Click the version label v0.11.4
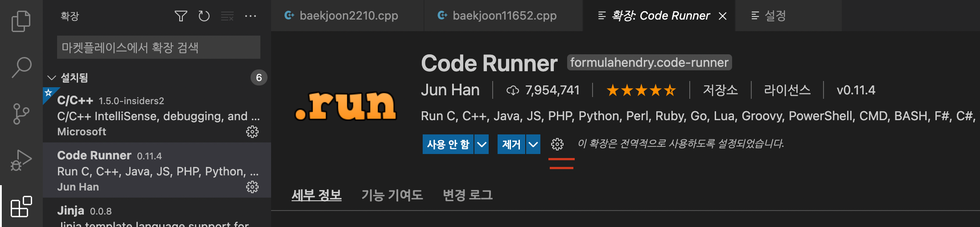 click(x=856, y=90)
